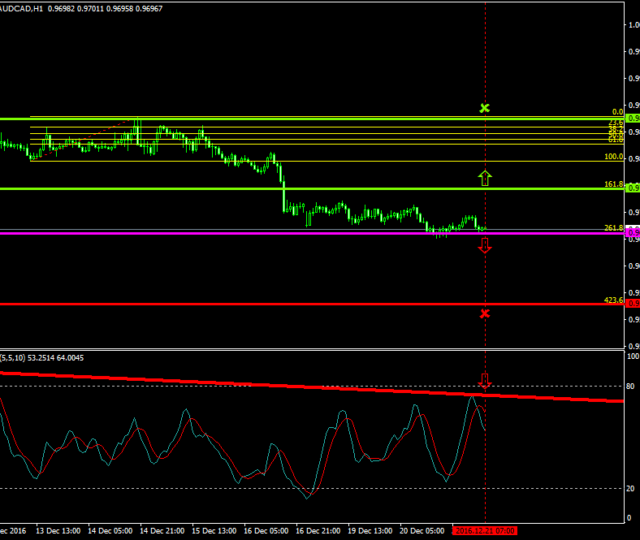This screenshot has height=540, width=640.
Task: Select the red down arrow in the oscillator panel
Action: [x=485, y=381]
